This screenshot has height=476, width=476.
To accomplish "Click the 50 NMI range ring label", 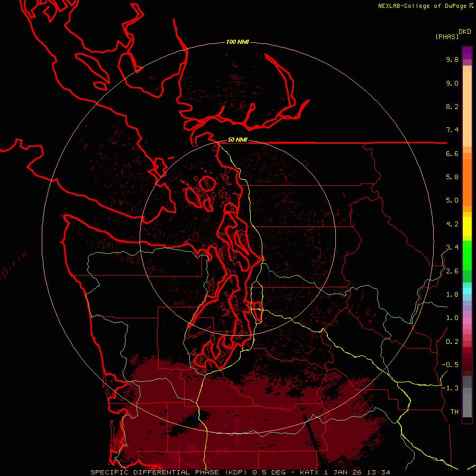I will click(x=237, y=140).
